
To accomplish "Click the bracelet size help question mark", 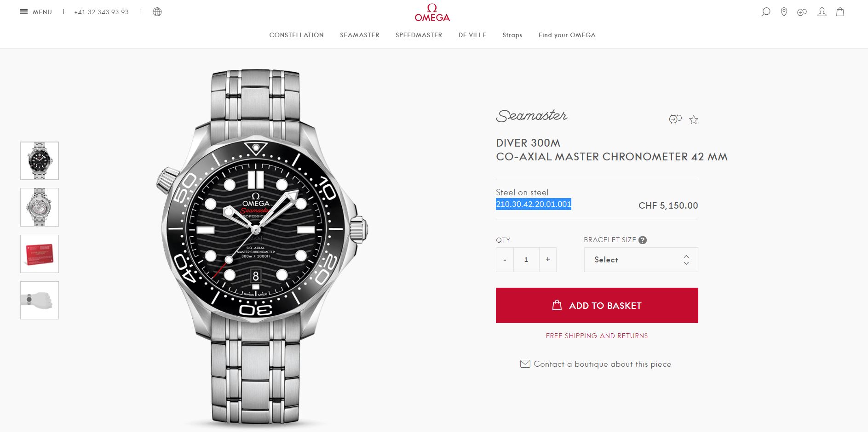I will click(643, 240).
